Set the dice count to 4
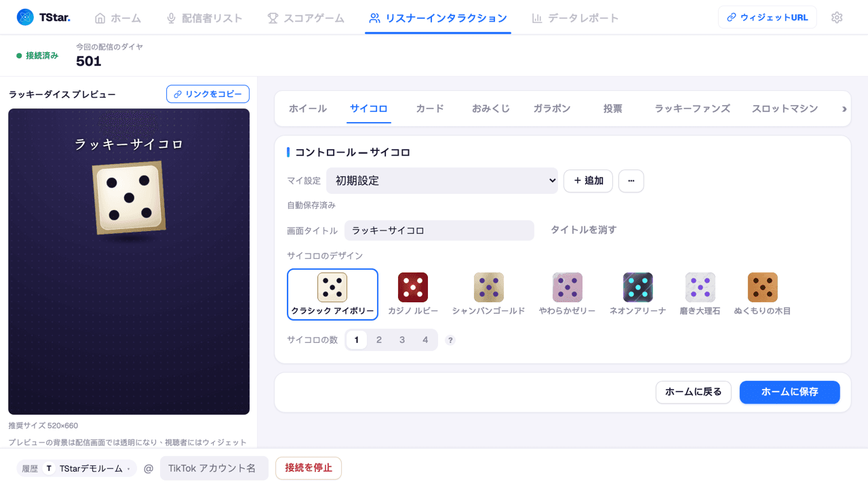 tap(425, 340)
